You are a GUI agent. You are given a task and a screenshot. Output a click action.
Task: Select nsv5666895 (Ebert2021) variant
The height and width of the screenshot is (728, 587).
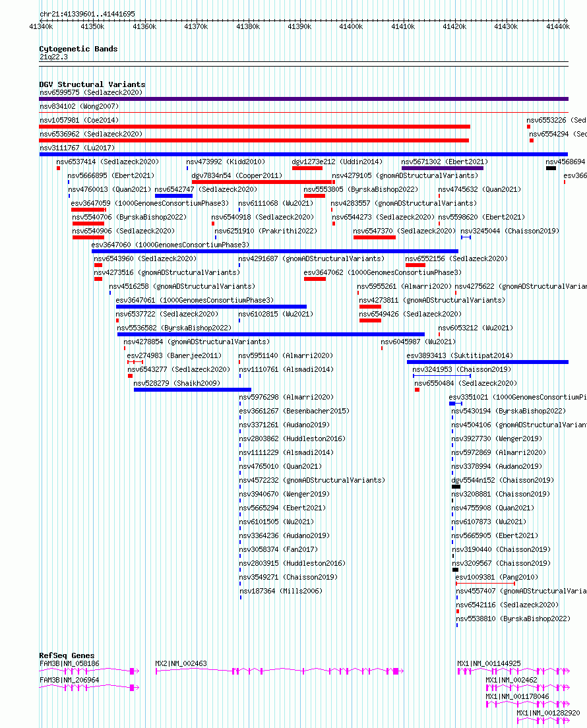coord(111,176)
